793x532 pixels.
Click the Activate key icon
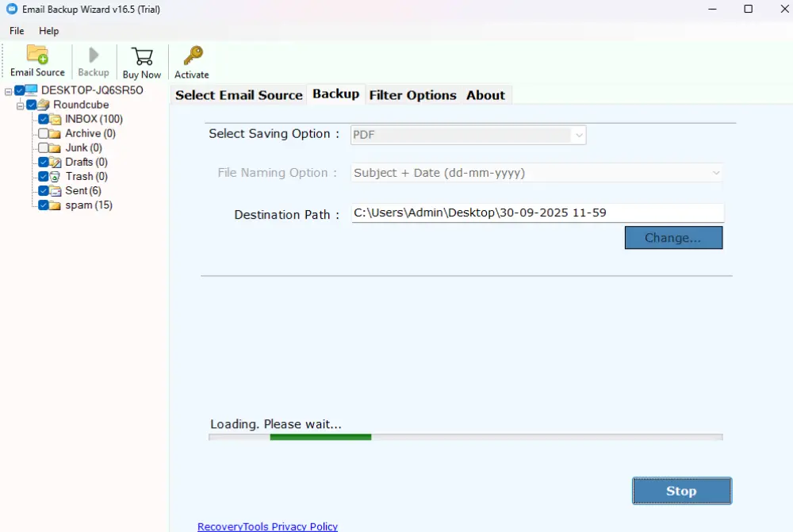coord(191,55)
